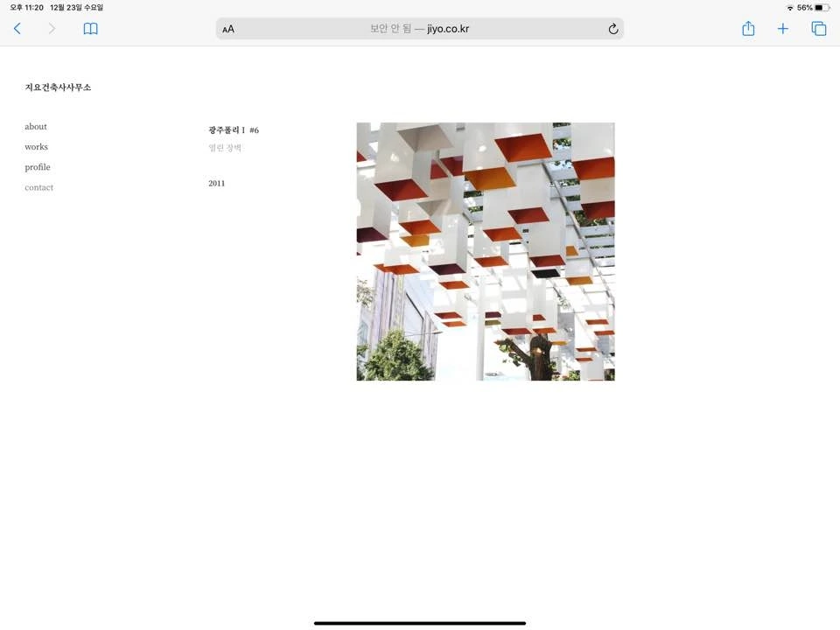Open the bookmarks book icon
This screenshot has width=840, height=630.
click(90, 29)
